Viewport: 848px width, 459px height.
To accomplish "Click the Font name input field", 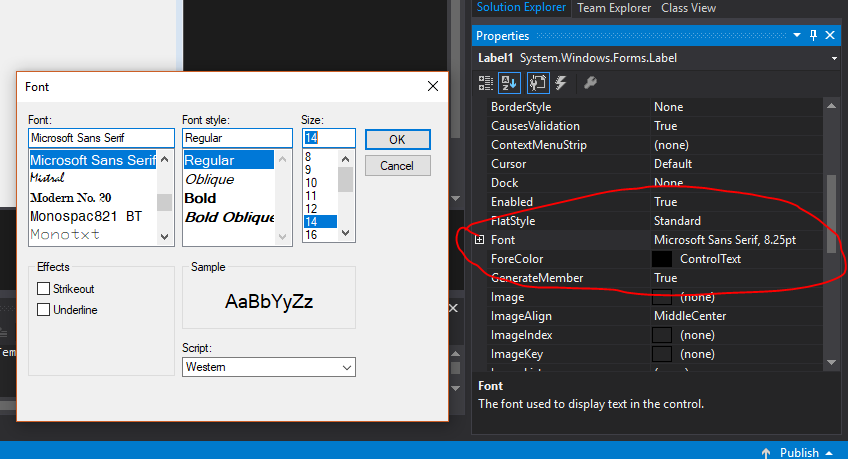I will coord(101,138).
